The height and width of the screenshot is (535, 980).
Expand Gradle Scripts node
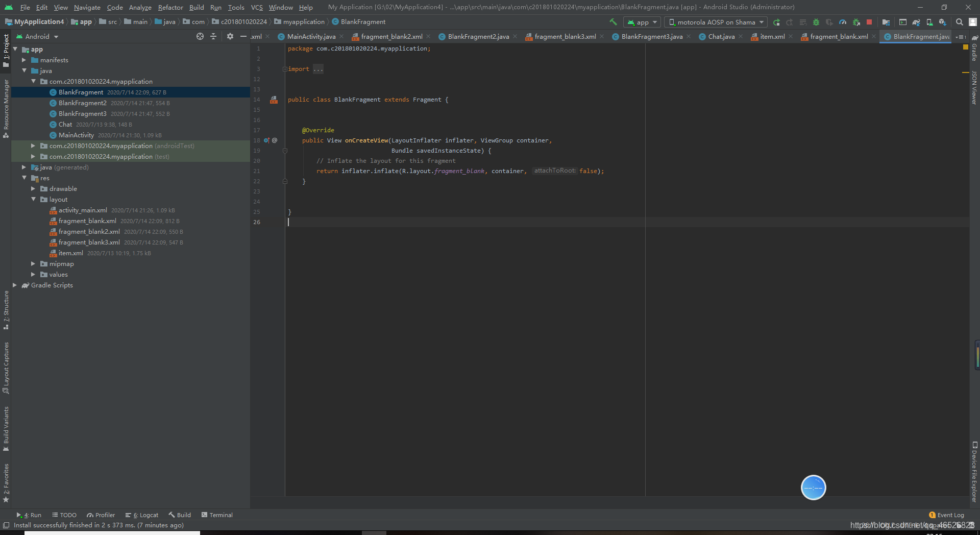tap(15, 285)
